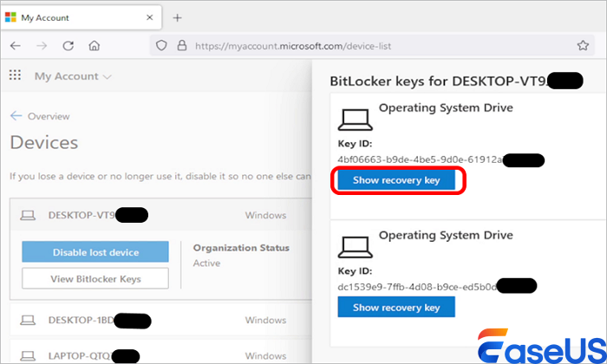Close the My Account tab
The height and width of the screenshot is (364, 607).
click(150, 17)
